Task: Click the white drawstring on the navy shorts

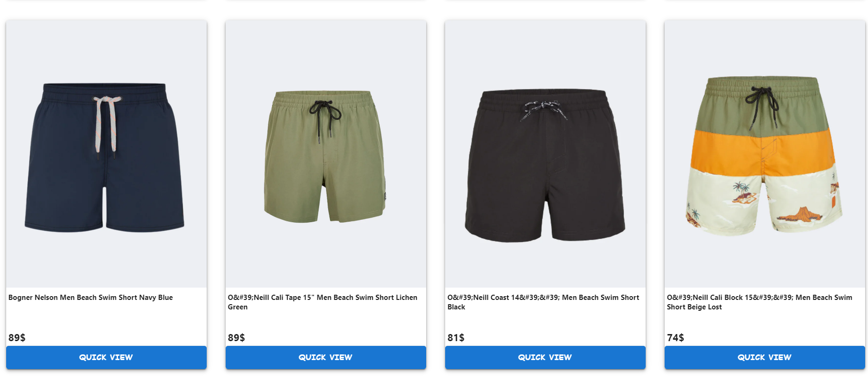Action: 107,124
